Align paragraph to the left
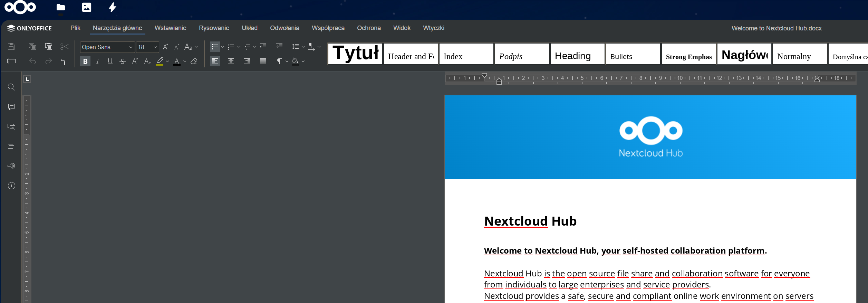The image size is (868, 303). (215, 61)
